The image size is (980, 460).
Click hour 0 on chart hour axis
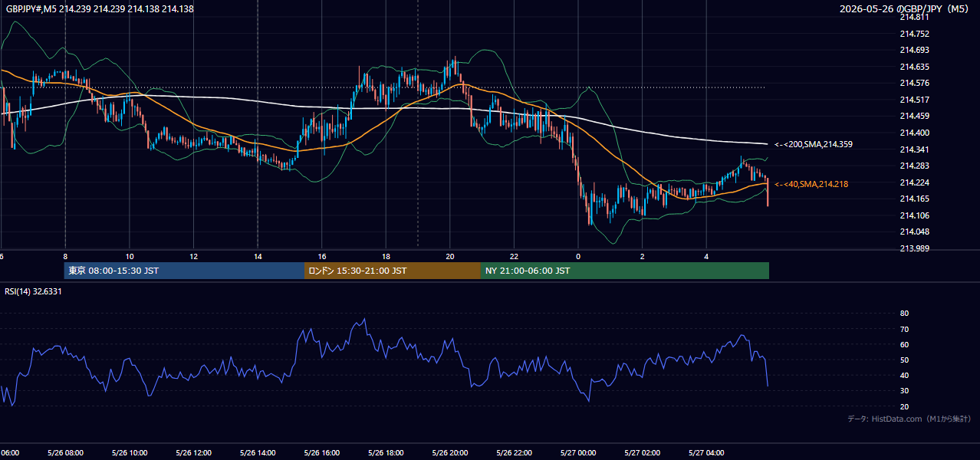pyautogui.click(x=578, y=257)
